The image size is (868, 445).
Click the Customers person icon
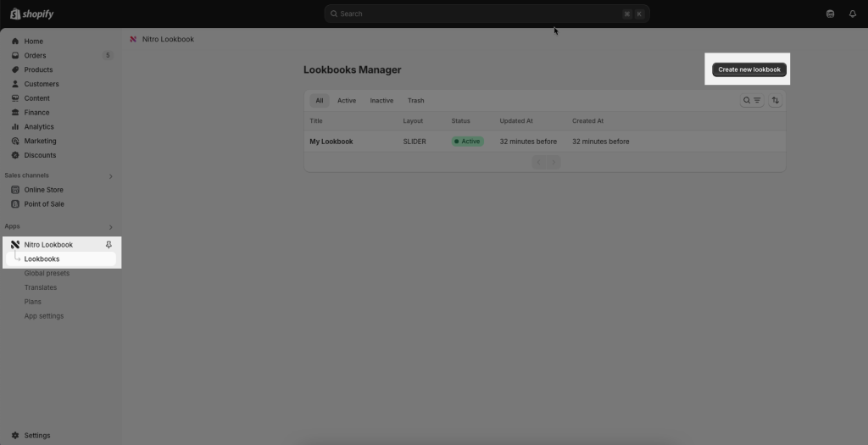(15, 84)
